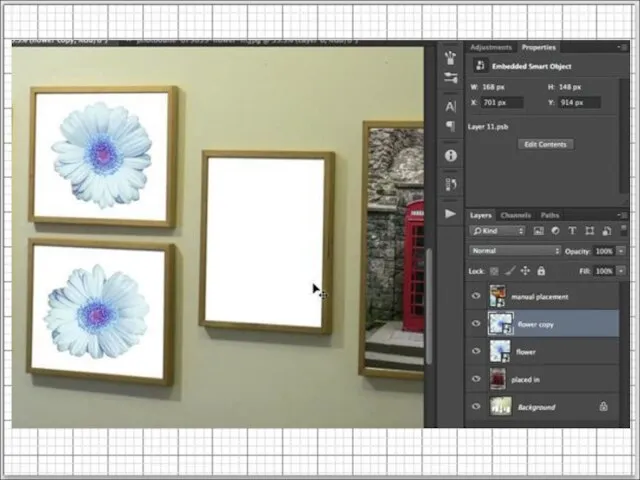Open the Info panel icon

[x=450, y=156]
